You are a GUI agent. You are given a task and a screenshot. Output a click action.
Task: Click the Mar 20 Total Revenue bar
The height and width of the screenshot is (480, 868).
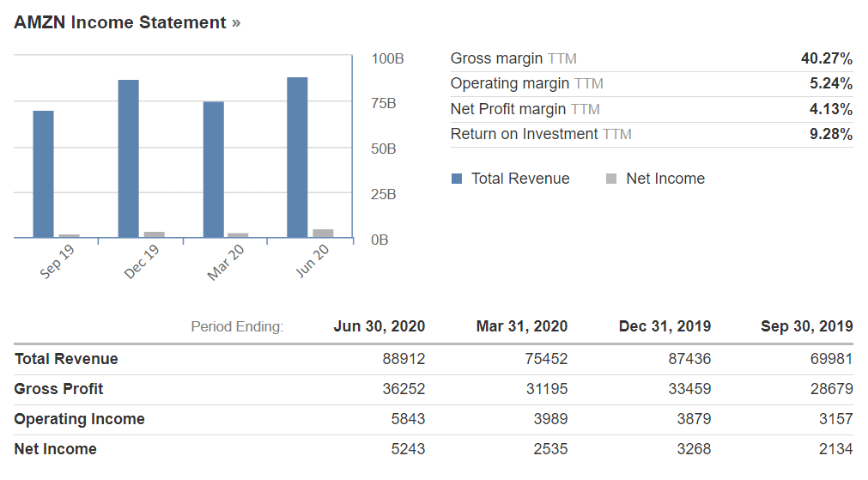coord(213,170)
